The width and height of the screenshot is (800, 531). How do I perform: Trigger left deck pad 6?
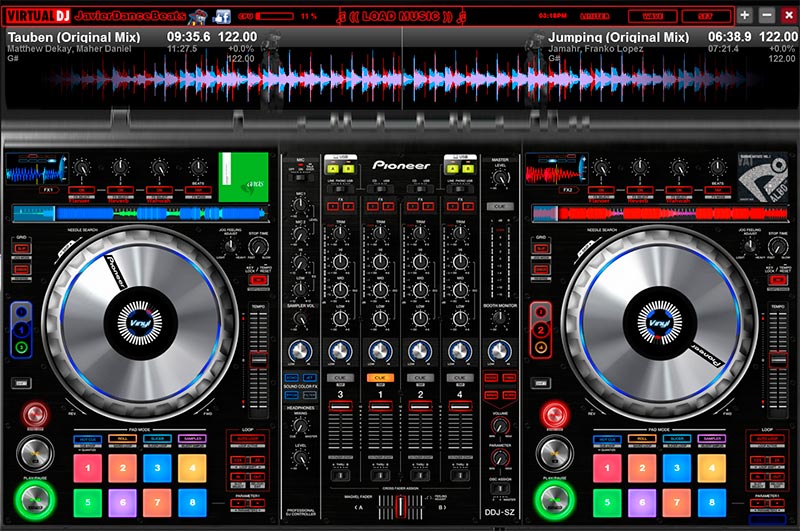click(122, 502)
